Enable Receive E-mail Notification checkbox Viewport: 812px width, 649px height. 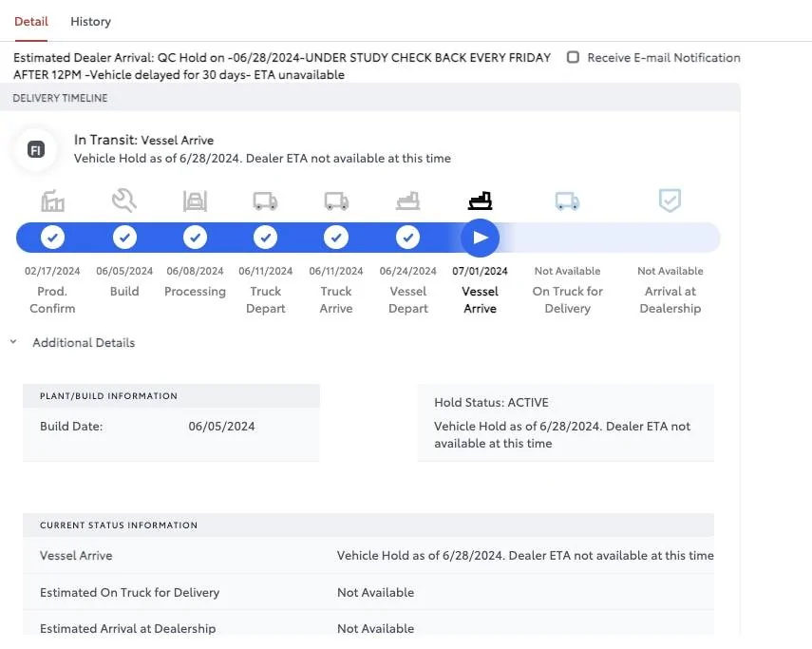click(573, 57)
